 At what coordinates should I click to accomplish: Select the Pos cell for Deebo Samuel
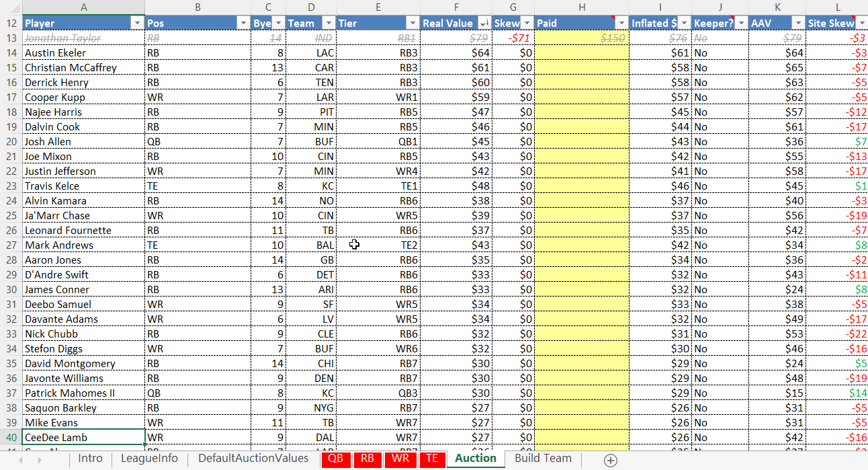pyautogui.click(x=198, y=304)
